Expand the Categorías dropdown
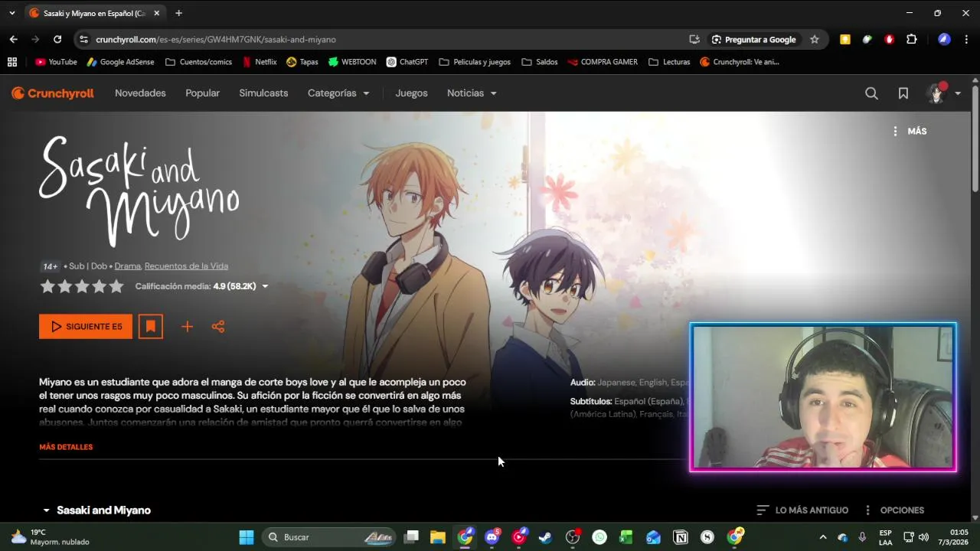Screen dimensions: 980x551 (338, 93)
